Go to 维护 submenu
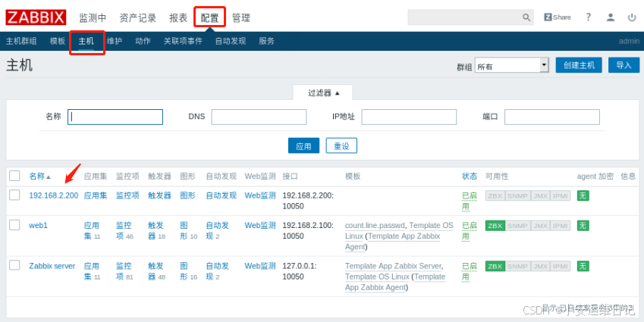Screen dimensions: 644x322 (115, 41)
